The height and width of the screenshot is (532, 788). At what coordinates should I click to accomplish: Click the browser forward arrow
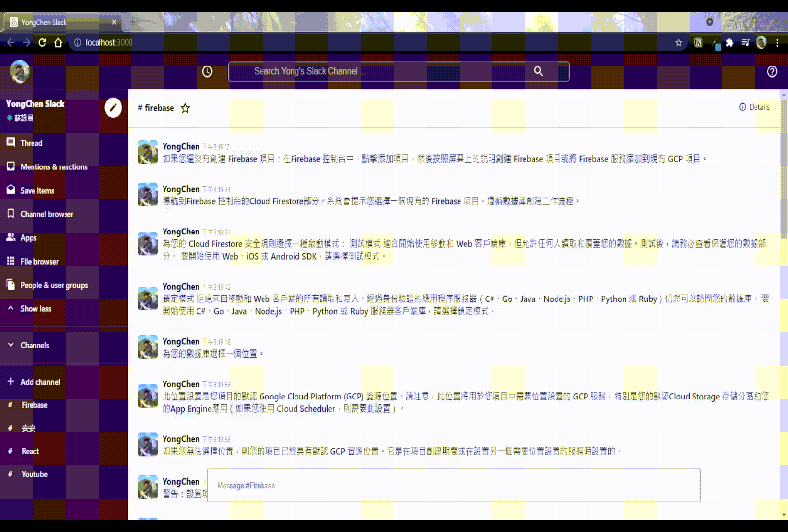(x=27, y=43)
